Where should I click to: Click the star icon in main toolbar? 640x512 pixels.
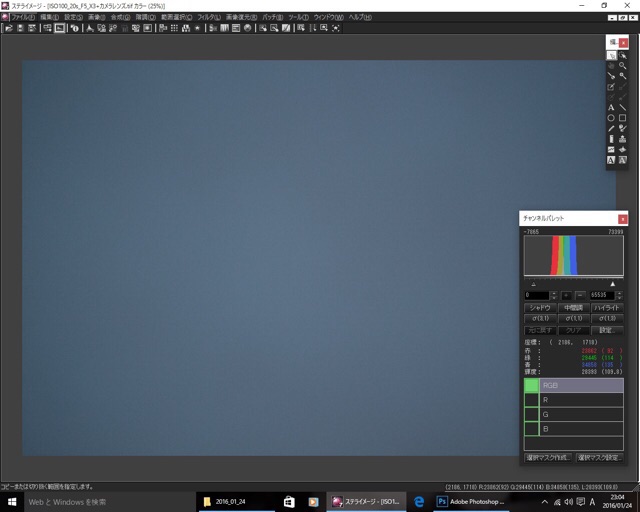tap(197, 28)
